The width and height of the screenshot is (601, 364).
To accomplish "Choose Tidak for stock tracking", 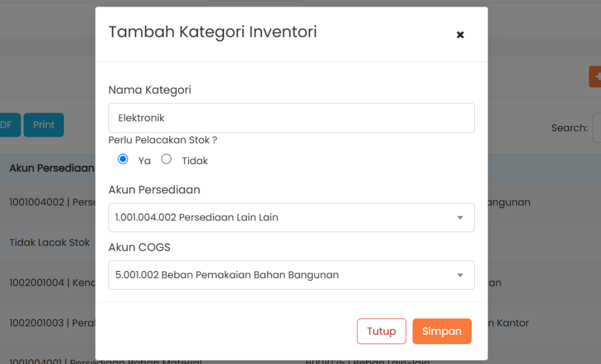I will click(x=167, y=159).
